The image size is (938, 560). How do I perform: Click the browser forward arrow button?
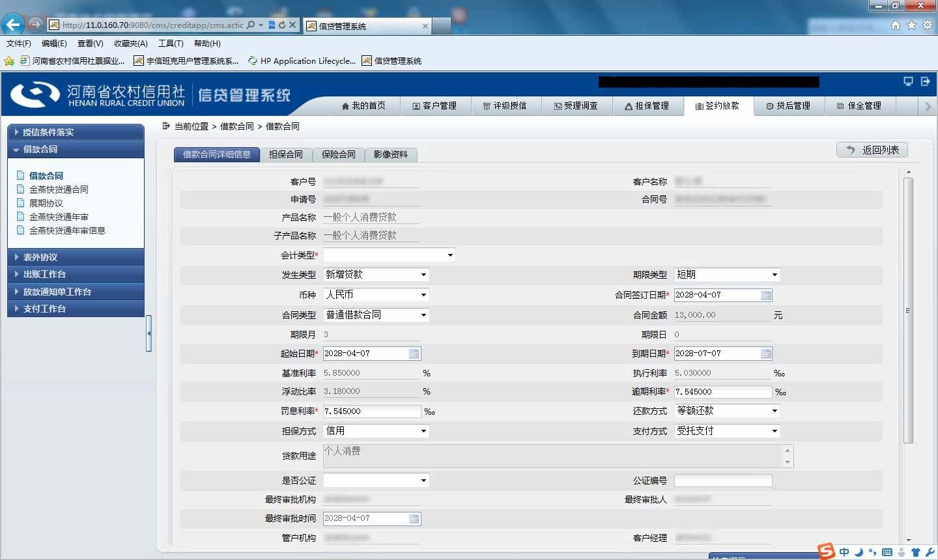pyautogui.click(x=35, y=25)
